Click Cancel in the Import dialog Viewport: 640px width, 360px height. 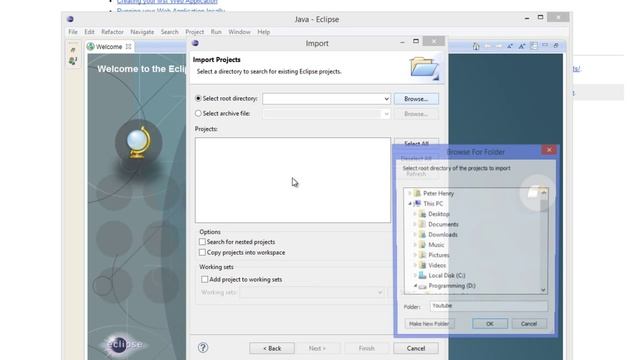coord(416,348)
